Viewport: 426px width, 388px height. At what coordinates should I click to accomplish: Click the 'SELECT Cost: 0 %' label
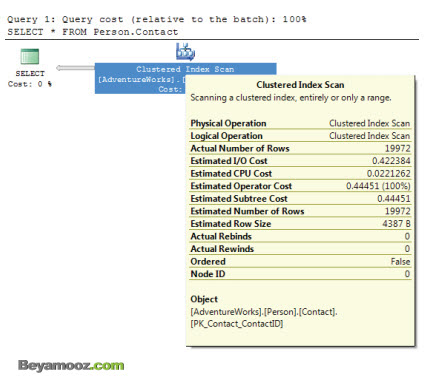coord(30,79)
